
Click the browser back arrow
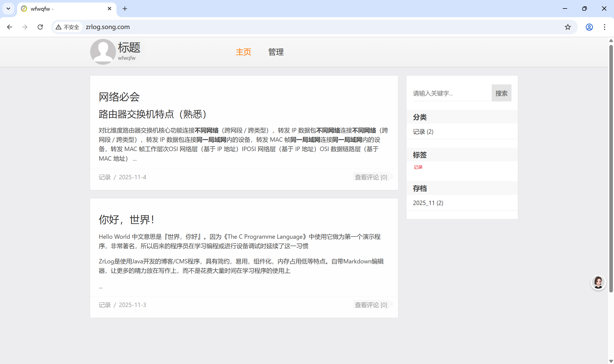click(x=10, y=27)
